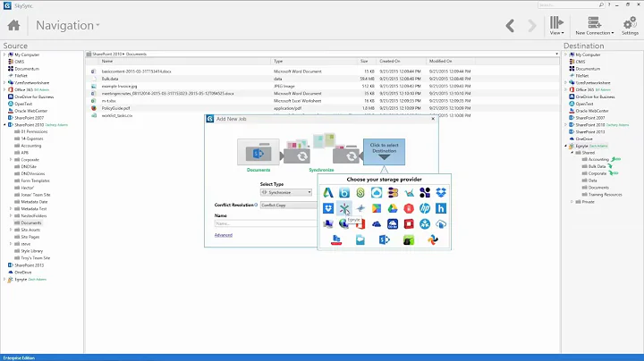Collapse SharePoint 2010 in Source tree
The image size is (644, 361).
4,125
